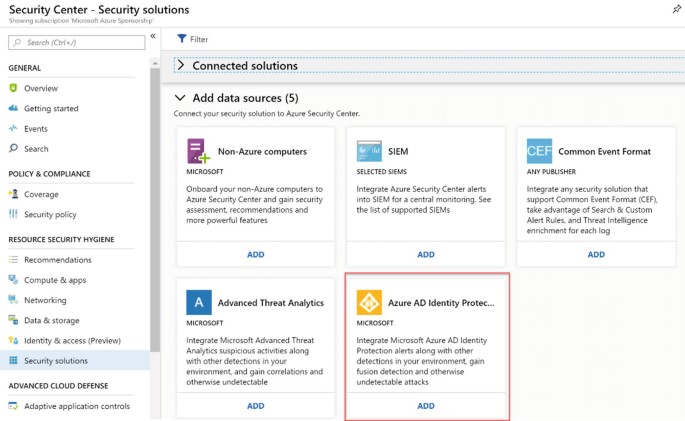Click the Non-Azure computers card title
Viewport: 685px width, 421px height.
(x=262, y=152)
